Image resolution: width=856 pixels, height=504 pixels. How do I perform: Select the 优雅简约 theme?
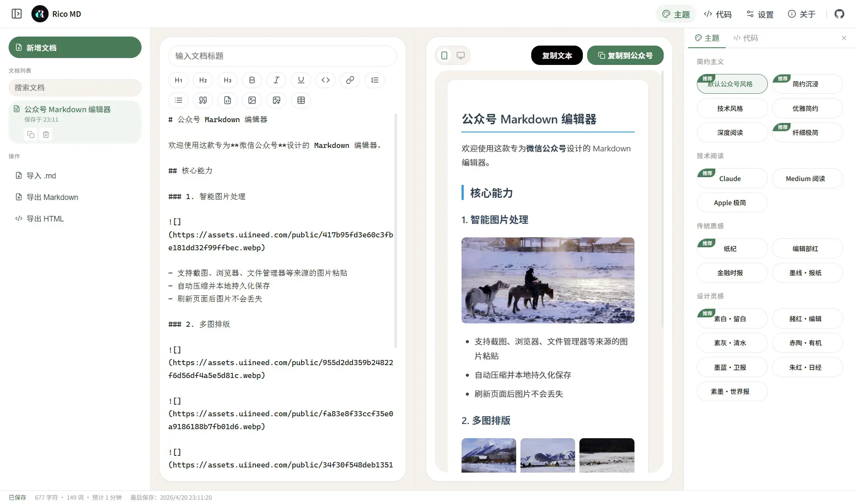point(807,108)
